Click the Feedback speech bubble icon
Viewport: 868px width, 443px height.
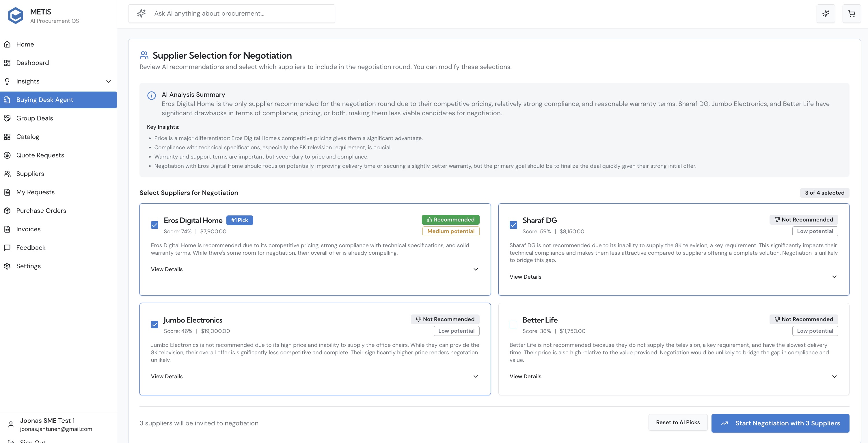coord(7,247)
